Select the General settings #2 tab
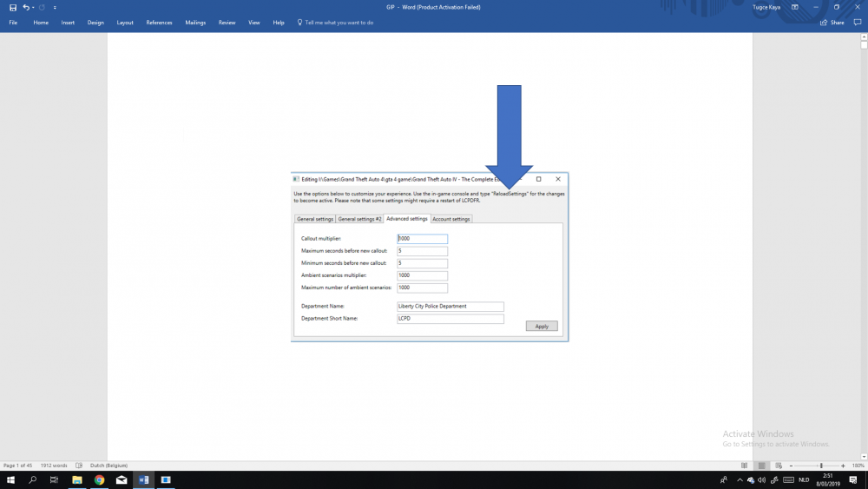 pos(359,219)
